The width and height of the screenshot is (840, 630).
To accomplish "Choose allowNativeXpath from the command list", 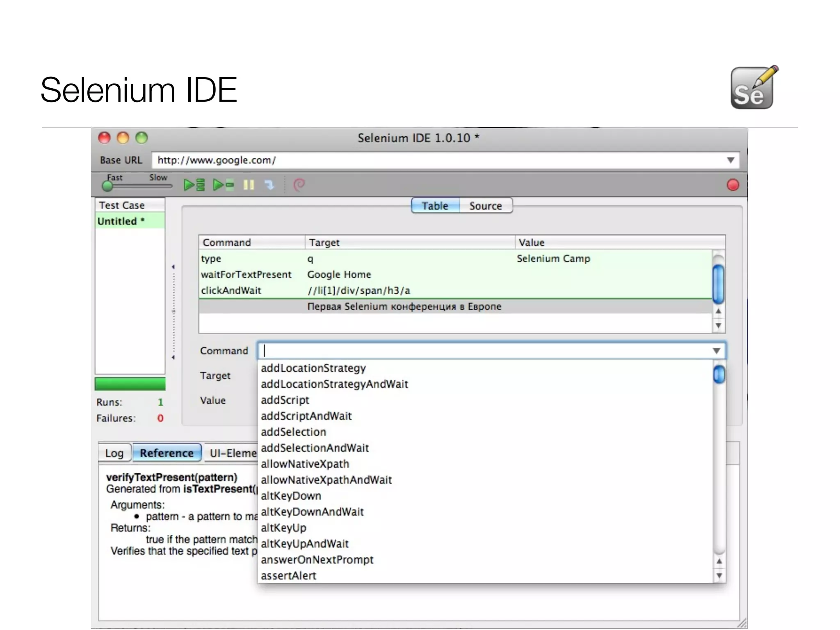I will click(x=485, y=464).
